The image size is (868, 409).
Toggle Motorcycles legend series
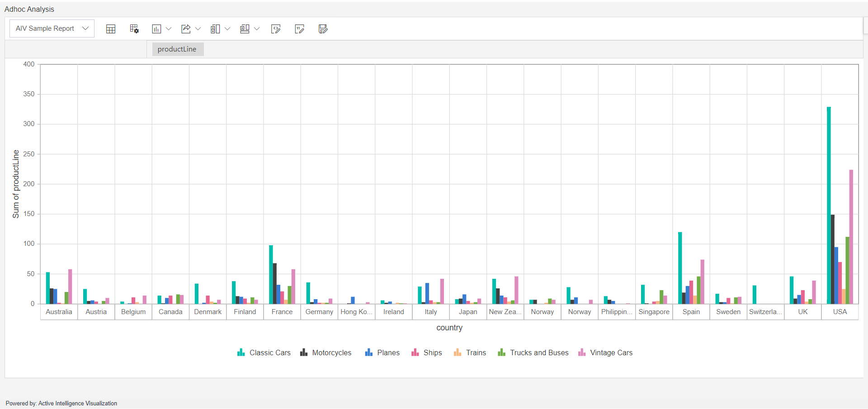[325, 353]
